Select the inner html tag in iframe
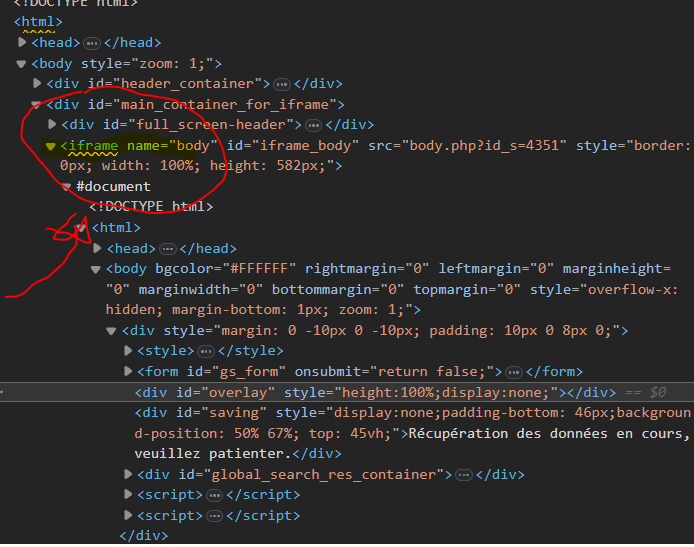Viewport: 694px width, 547px height. coord(116,228)
